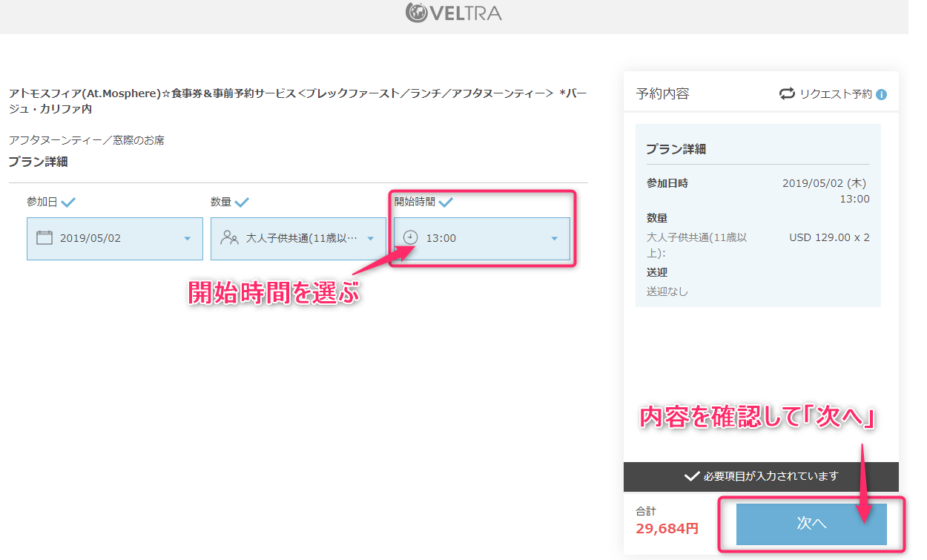The height and width of the screenshot is (560, 927).
Task: Click the VELTRA logo
Action: point(454,13)
